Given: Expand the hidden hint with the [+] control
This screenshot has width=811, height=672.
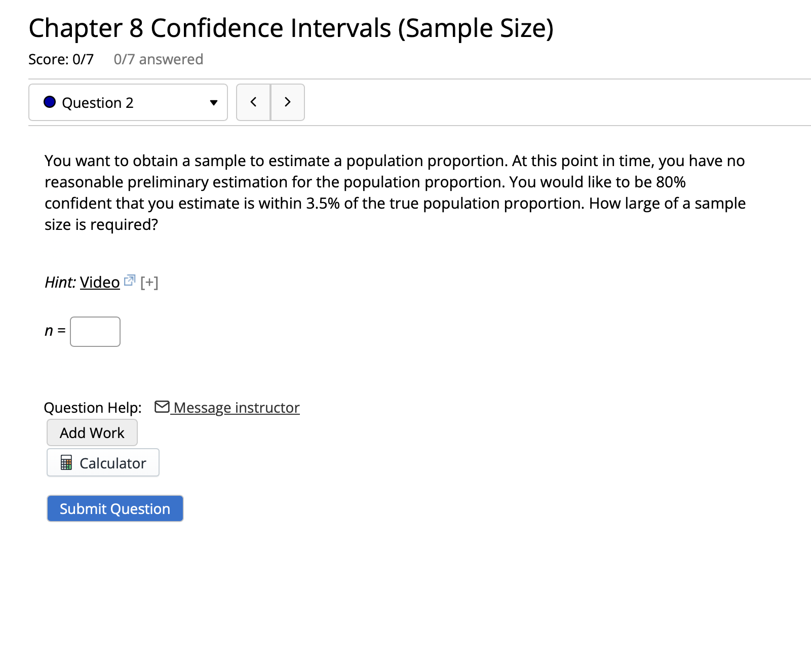Looking at the screenshot, I should tap(149, 282).
